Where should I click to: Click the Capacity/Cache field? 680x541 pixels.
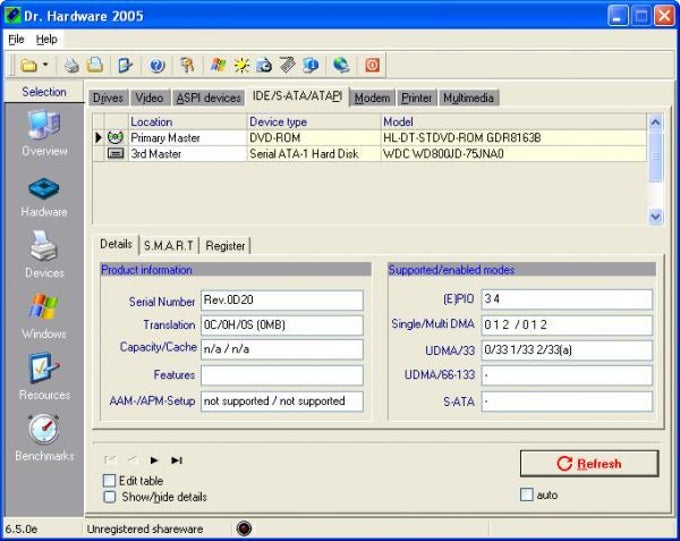(282, 349)
